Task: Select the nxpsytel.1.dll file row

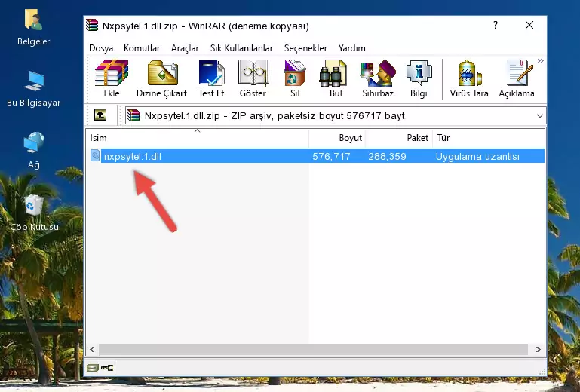Action: (x=317, y=156)
